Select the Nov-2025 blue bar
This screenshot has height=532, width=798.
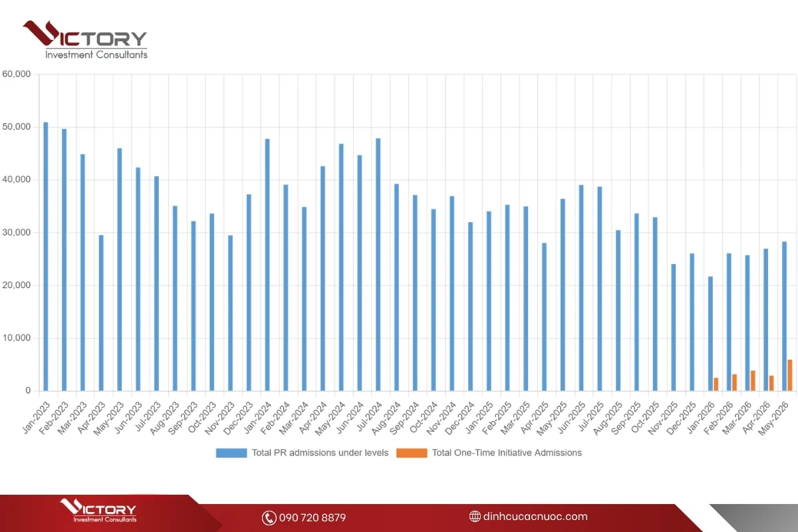click(674, 328)
